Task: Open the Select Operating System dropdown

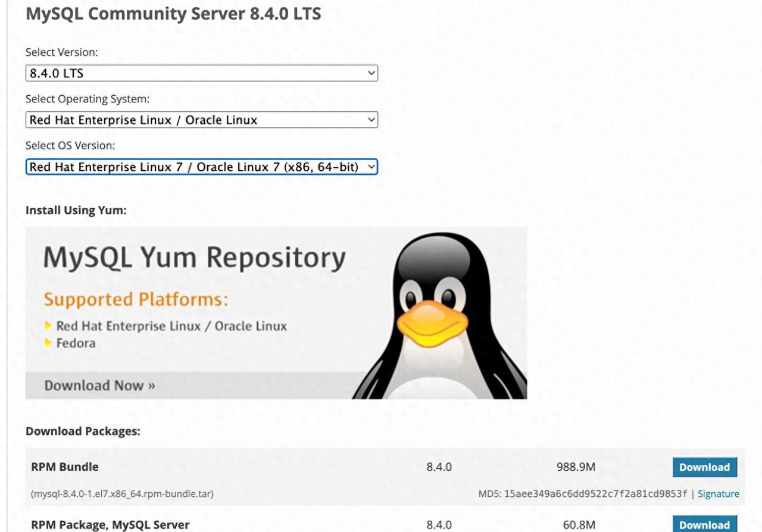Action: [x=201, y=120]
